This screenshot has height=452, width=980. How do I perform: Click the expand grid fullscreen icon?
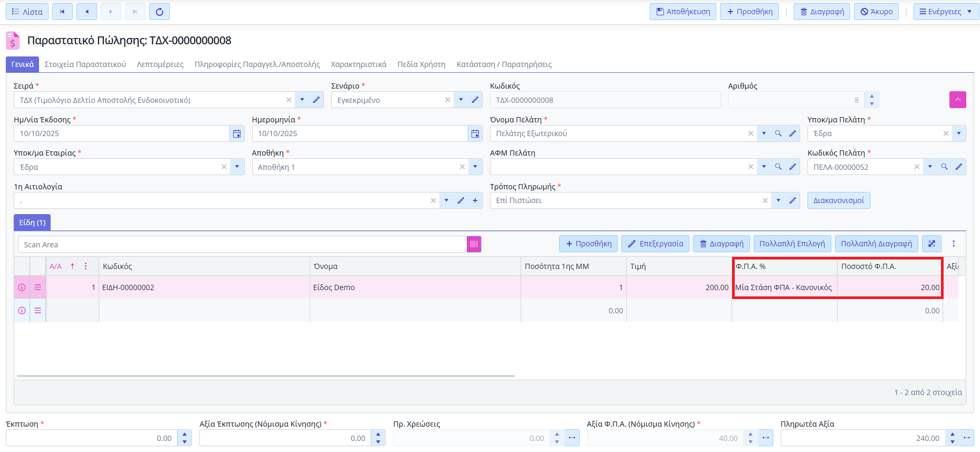[931, 244]
